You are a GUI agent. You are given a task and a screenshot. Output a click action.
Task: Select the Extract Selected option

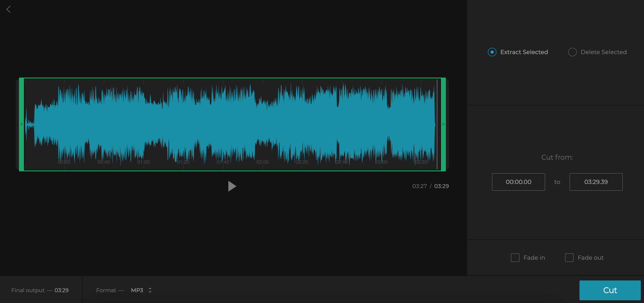point(492,52)
